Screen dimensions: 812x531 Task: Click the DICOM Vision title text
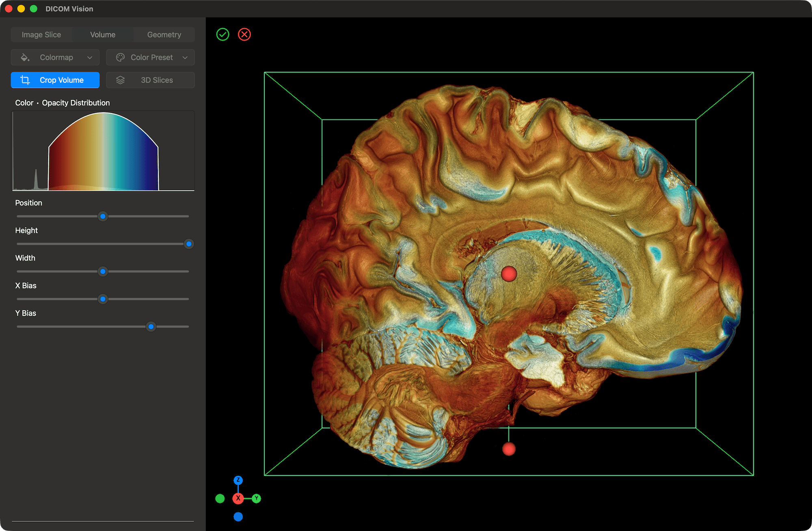[69, 9]
